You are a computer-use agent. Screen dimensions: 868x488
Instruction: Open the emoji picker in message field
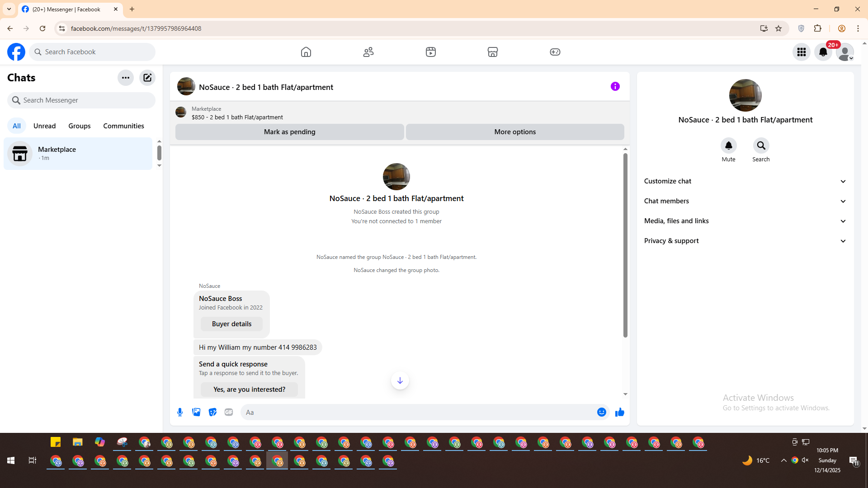(601, 412)
